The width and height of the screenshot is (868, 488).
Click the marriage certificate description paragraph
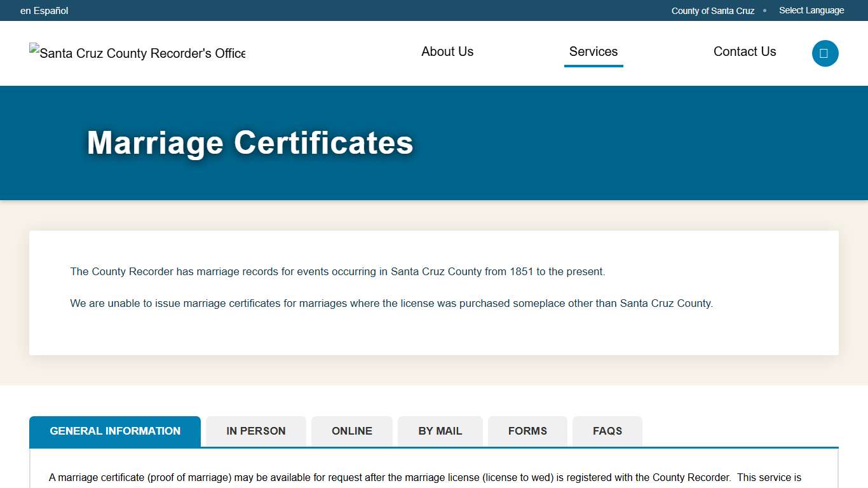425,477
